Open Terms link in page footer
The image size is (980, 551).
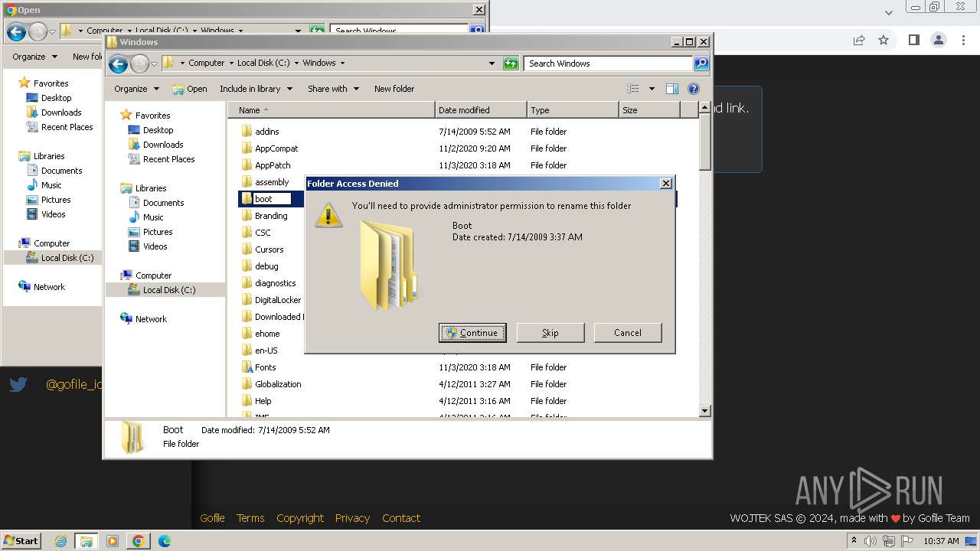(250, 518)
